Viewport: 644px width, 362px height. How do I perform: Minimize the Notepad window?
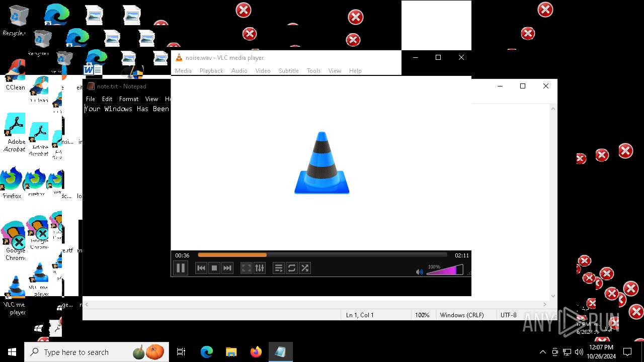500,86
